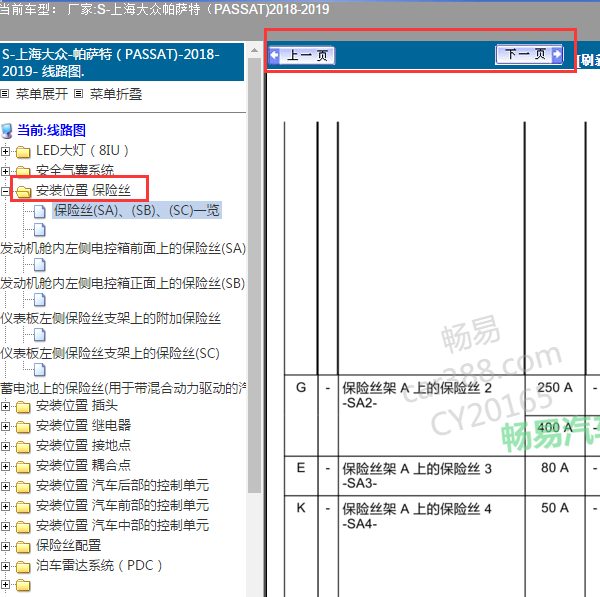The width and height of the screenshot is (600, 597).
Task: Click table cell 保险丝架 A 上的保险丝 4 -SA4-
Action: [431, 546]
